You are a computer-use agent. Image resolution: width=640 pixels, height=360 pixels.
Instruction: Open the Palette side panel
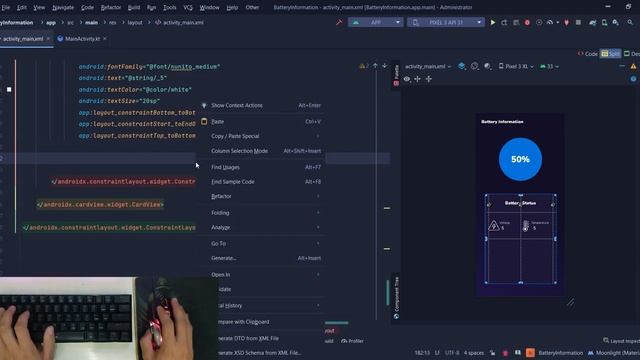pos(396,76)
